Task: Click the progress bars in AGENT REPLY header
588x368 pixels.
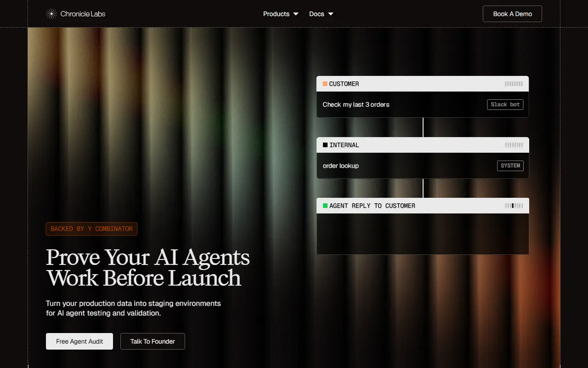Action: coord(514,206)
